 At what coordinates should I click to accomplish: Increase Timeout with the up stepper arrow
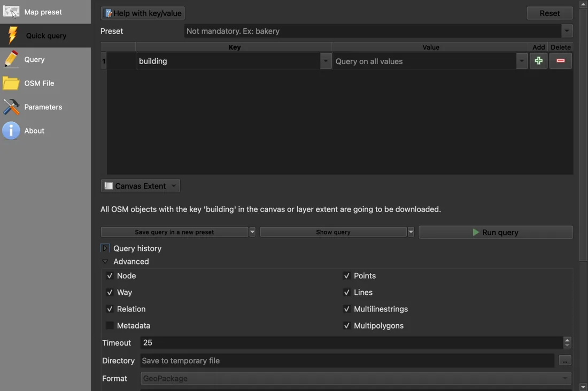(567, 340)
